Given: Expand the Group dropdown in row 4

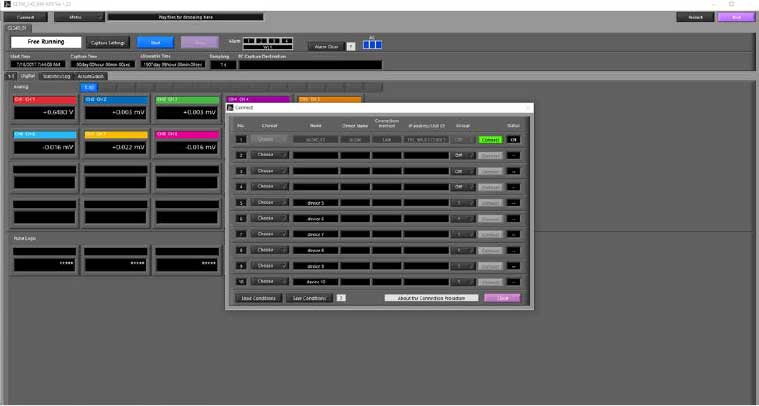Looking at the screenshot, I should [x=463, y=186].
